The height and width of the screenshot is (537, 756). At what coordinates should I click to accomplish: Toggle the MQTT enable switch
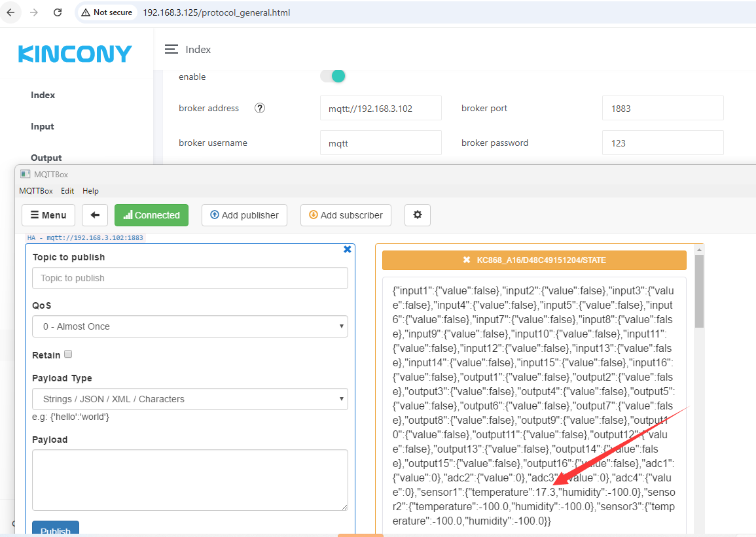click(333, 77)
